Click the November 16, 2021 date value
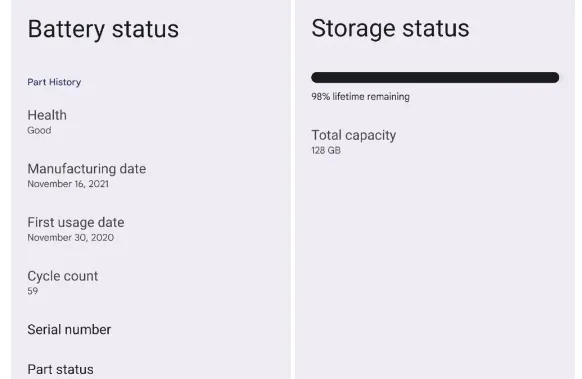The width and height of the screenshot is (582, 379). [x=68, y=184]
